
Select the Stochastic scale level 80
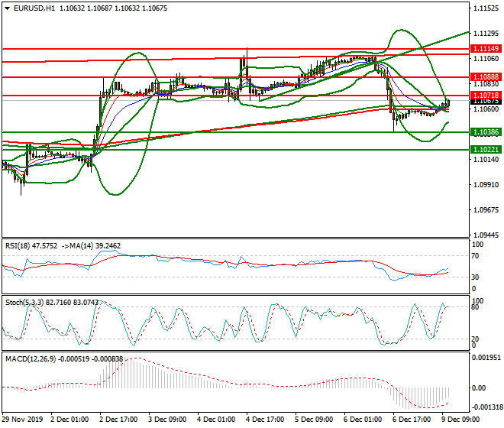[x=475, y=307]
